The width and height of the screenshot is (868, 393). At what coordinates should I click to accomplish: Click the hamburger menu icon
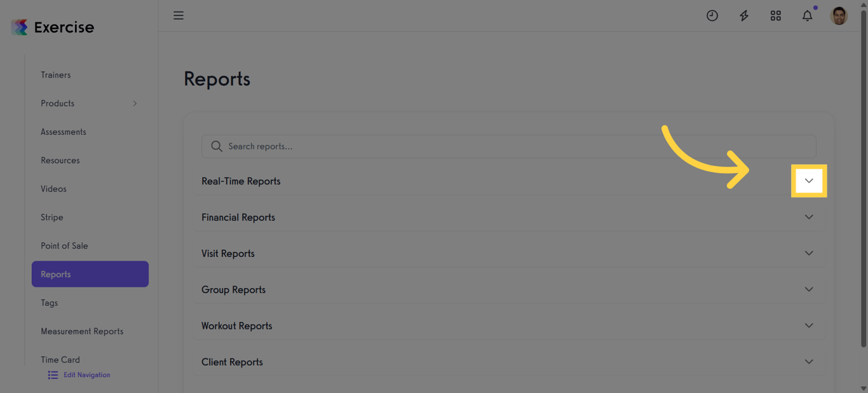179,15
